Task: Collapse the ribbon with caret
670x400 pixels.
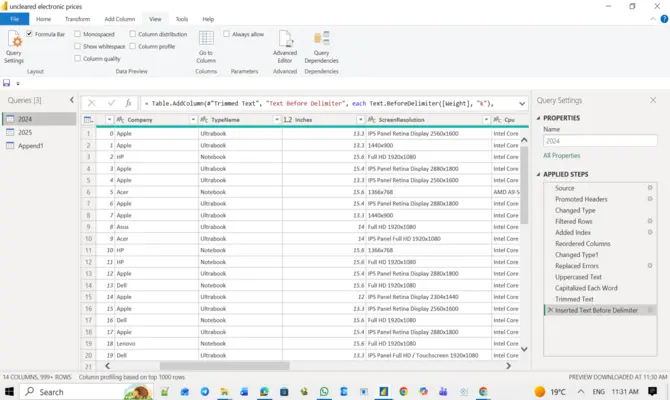Action: tap(653, 19)
